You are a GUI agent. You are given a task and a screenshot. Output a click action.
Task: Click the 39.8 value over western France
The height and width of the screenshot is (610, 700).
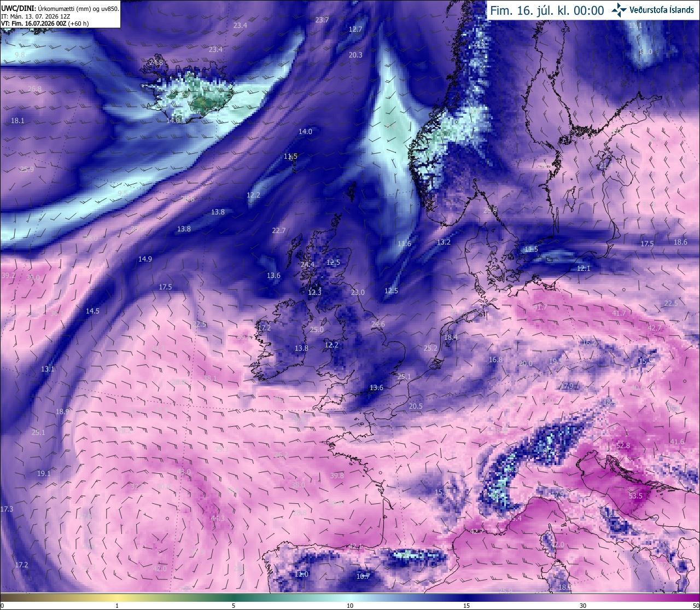pyautogui.click(x=337, y=476)
